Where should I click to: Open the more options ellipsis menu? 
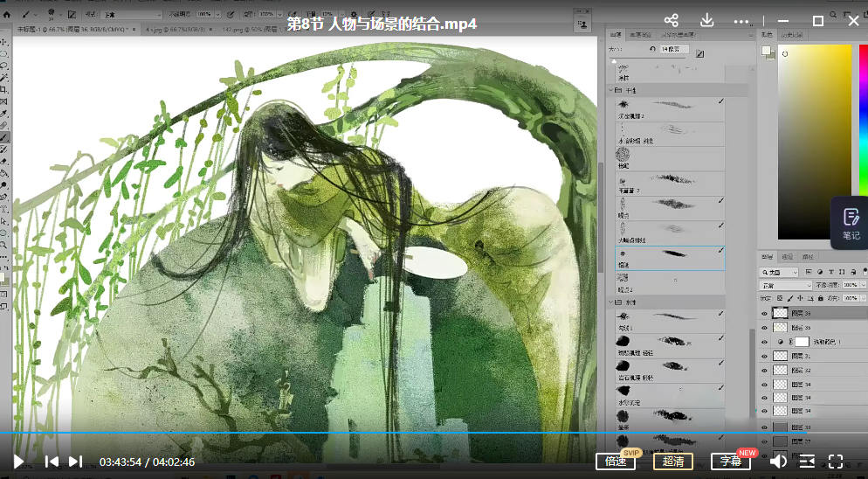tap(741, 21)
